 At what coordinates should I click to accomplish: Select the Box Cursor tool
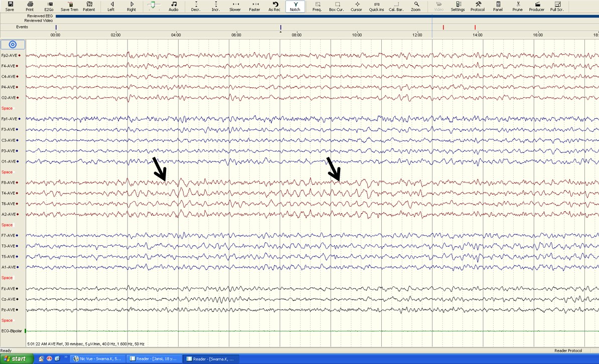click(336, 6)
